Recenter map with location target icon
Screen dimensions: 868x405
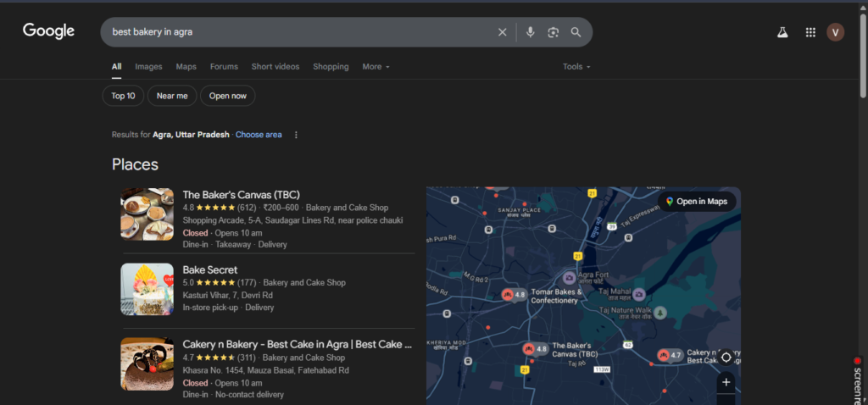pyautogui.click(x=726, y=357)
